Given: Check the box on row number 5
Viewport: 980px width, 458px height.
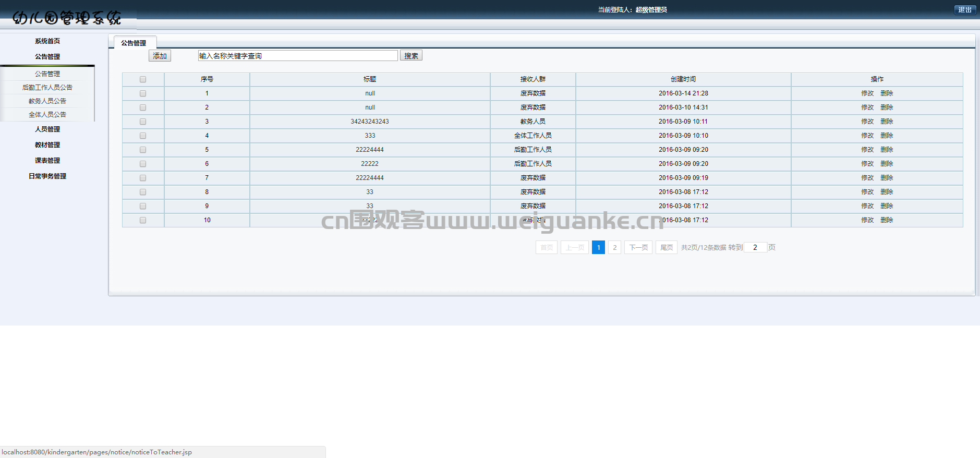Looking at the screenshot, I should [x=143, y=150].
